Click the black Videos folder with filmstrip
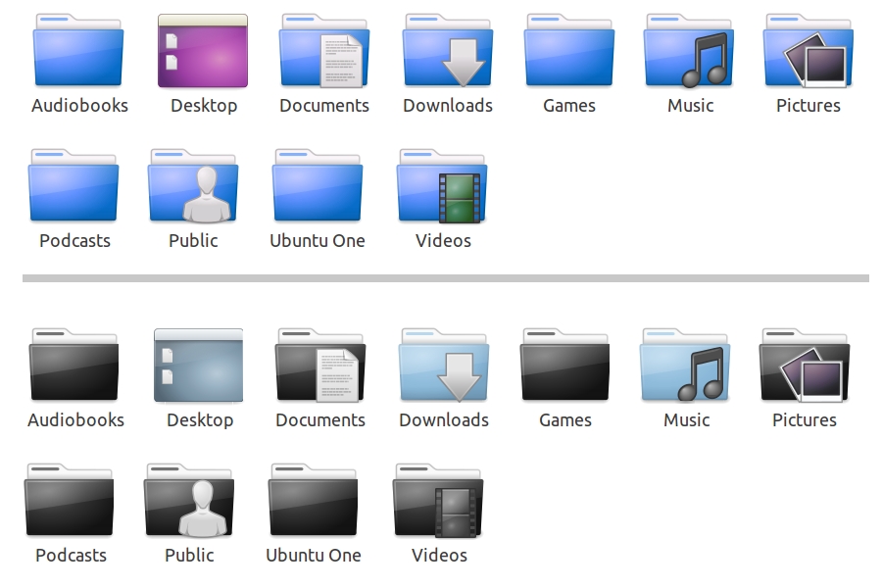The height and width of the screenshot is (588, 882). [438, 501]
